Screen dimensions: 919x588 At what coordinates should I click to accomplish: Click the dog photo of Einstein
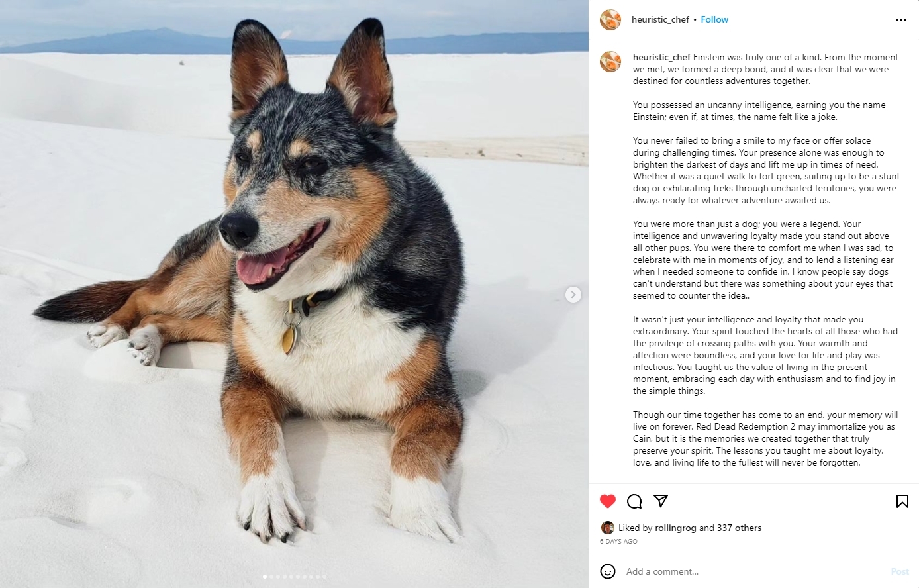coord(294,294)
